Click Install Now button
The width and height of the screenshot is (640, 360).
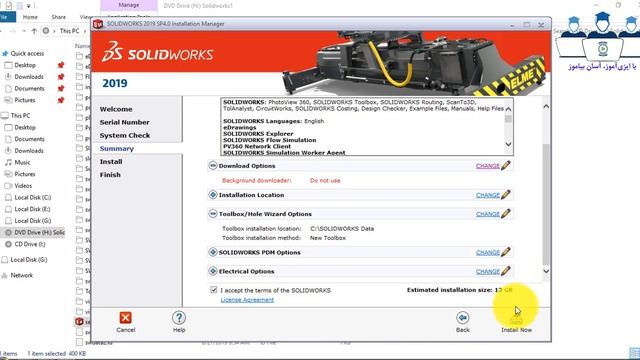coord(516,322)
